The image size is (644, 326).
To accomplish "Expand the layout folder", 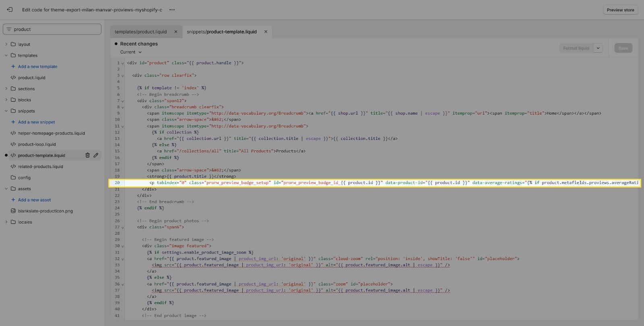I will click(x=6, y=44).
